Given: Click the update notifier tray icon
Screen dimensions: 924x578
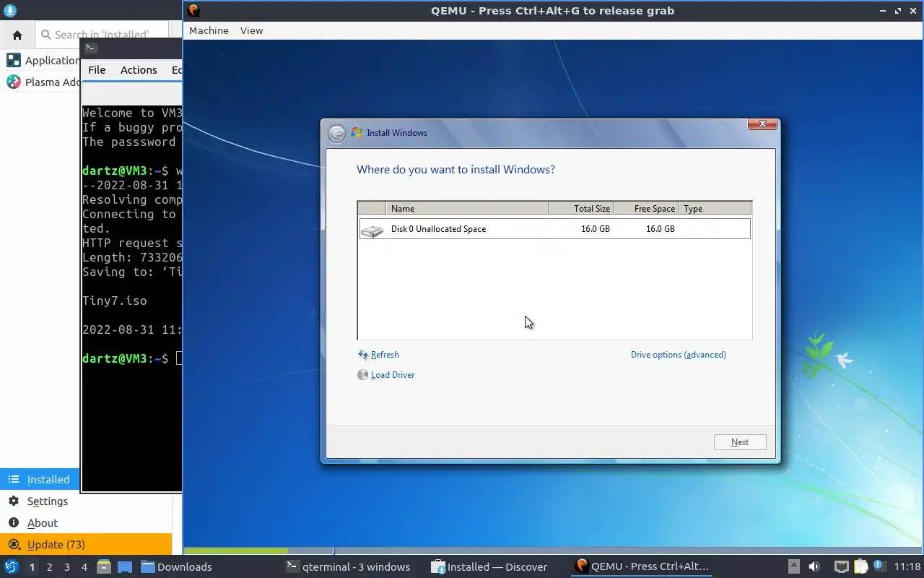Looking at the screenshot, I should click(879, 566).
